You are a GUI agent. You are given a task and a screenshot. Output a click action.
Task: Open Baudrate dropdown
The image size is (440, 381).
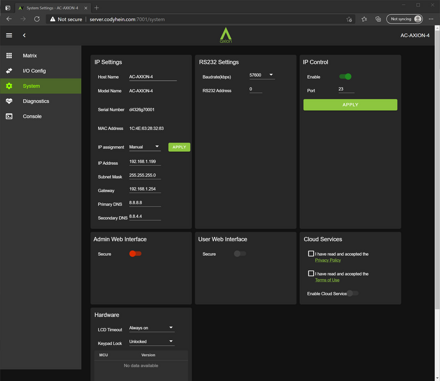tap(262, 75)
